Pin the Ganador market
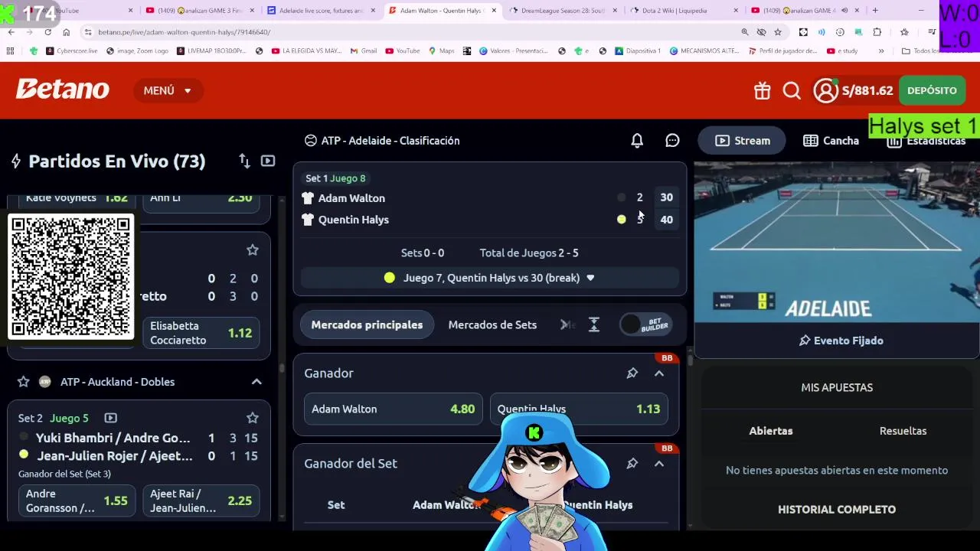The height and width of the screenshot is (551, 980). coord(632,373)
